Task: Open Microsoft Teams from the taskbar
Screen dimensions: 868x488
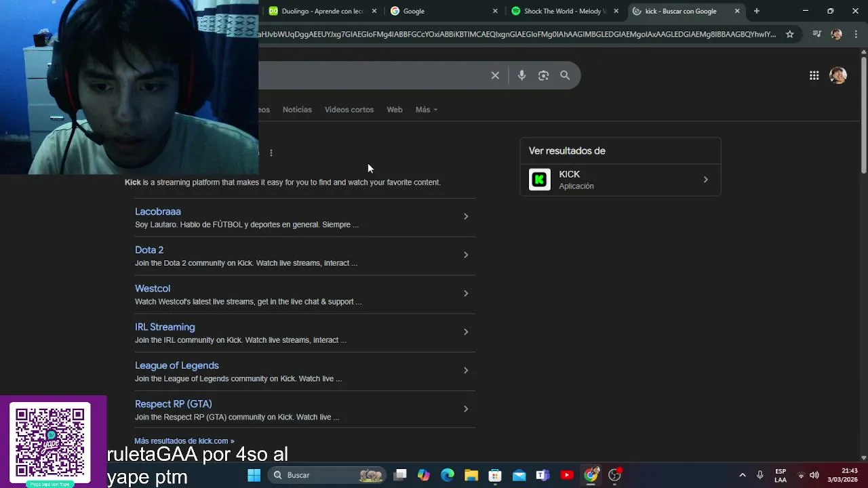Action: coord(542,475)
